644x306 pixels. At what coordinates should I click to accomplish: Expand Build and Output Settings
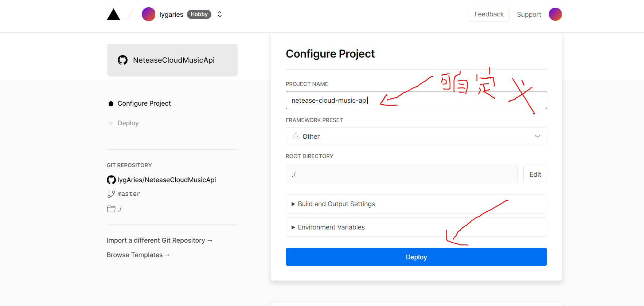pyautogui.click(x=416, y=204)
